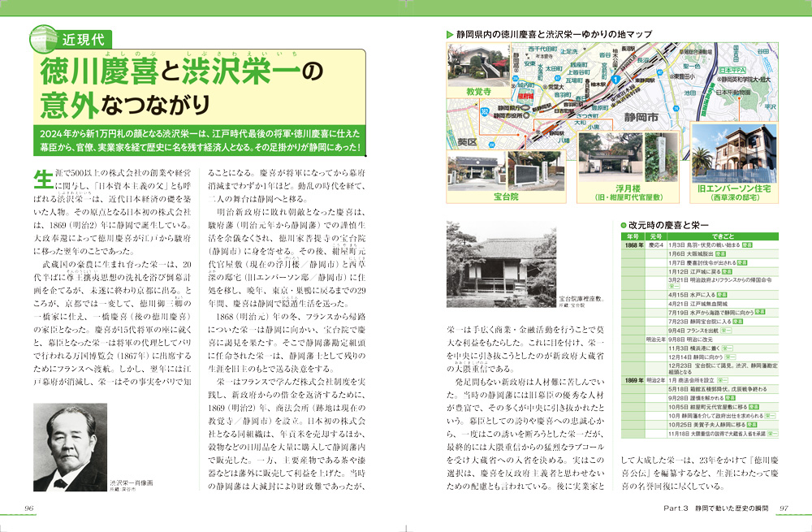
Task: Click the map title 静岡県内の徳川慶喜と渋沢栄一ゆかりの地マップ
Action: [554, 34]
